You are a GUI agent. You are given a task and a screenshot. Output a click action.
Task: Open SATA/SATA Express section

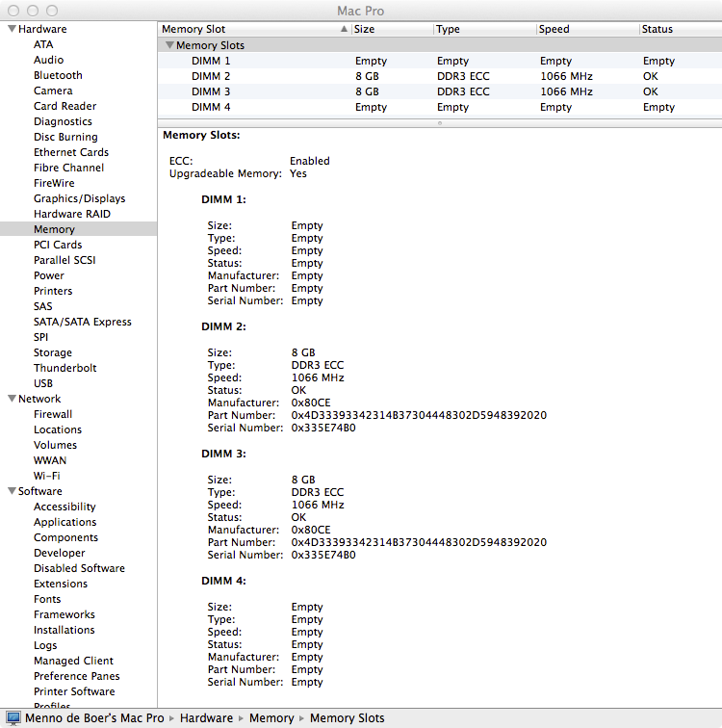coord(82,322)
